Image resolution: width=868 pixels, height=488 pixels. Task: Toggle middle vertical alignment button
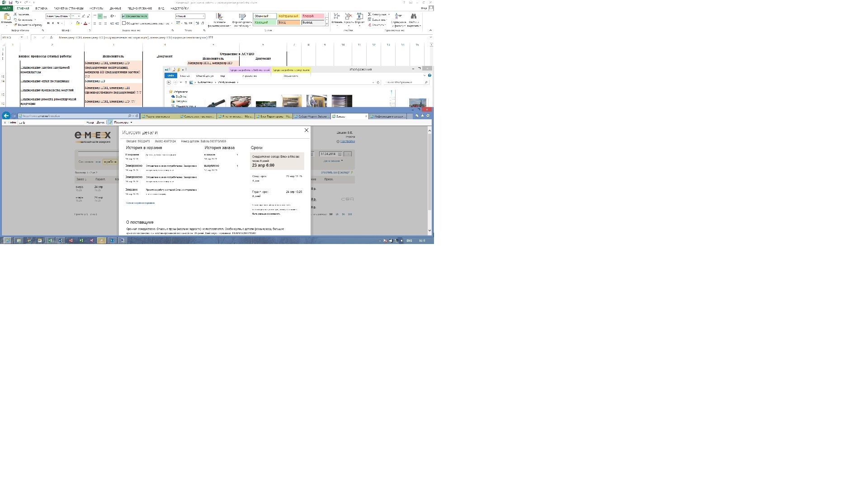[100, 16]
